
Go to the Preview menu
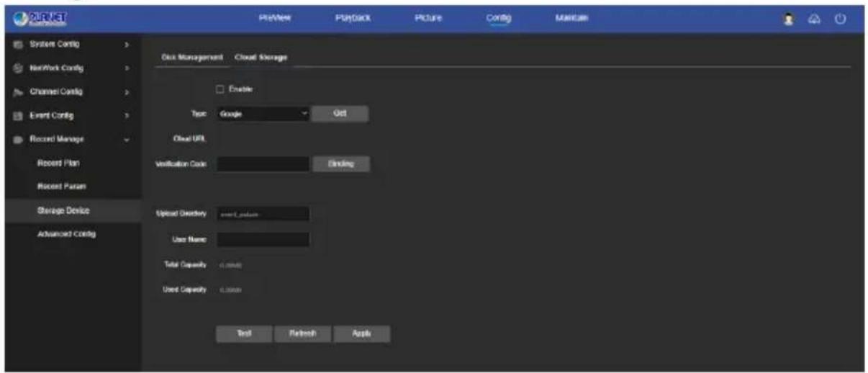click(274, 17)
